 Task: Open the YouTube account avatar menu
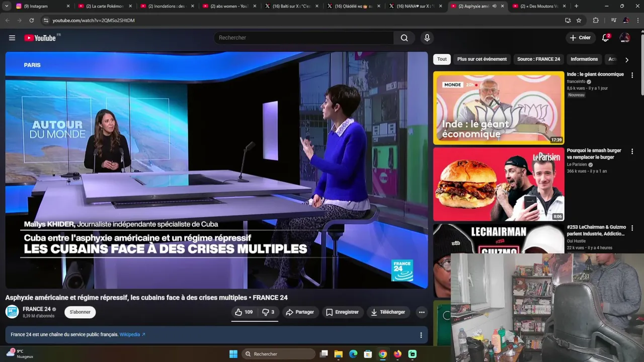(x=625, y=38)
